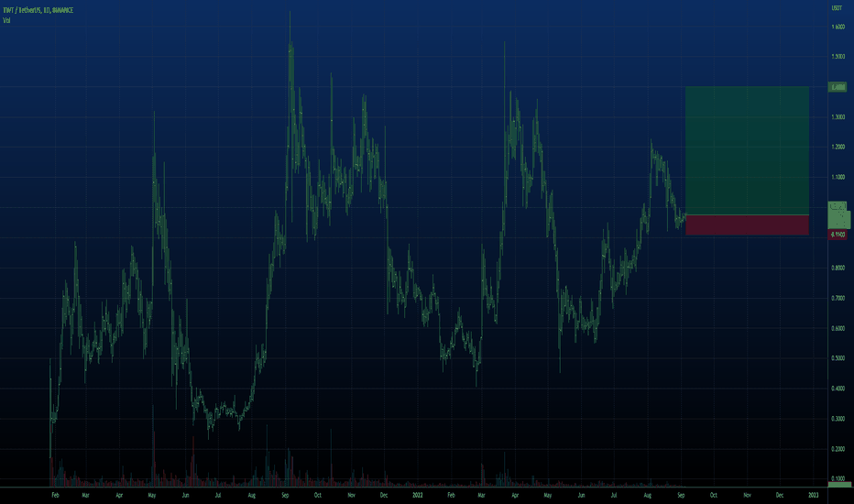Click the highlighted 1.4000 target price label

coord(838,87)
